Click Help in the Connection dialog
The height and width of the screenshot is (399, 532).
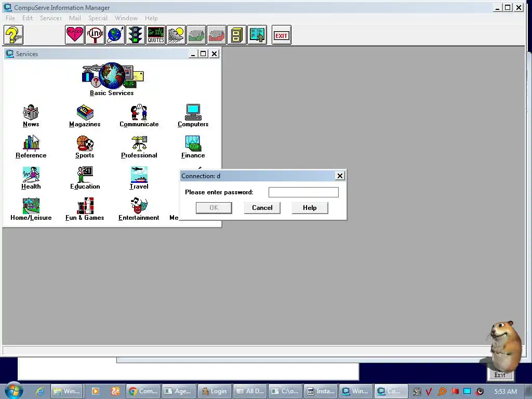click(x=310, y=208)
